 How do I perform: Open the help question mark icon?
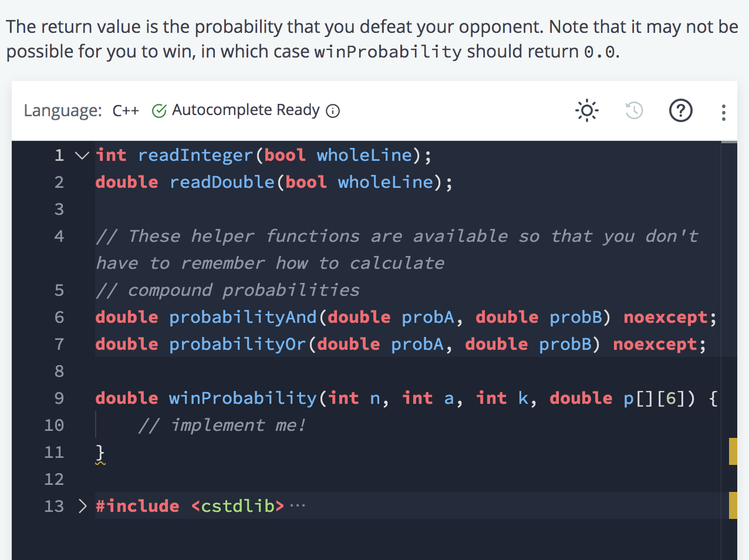point(681,110)
